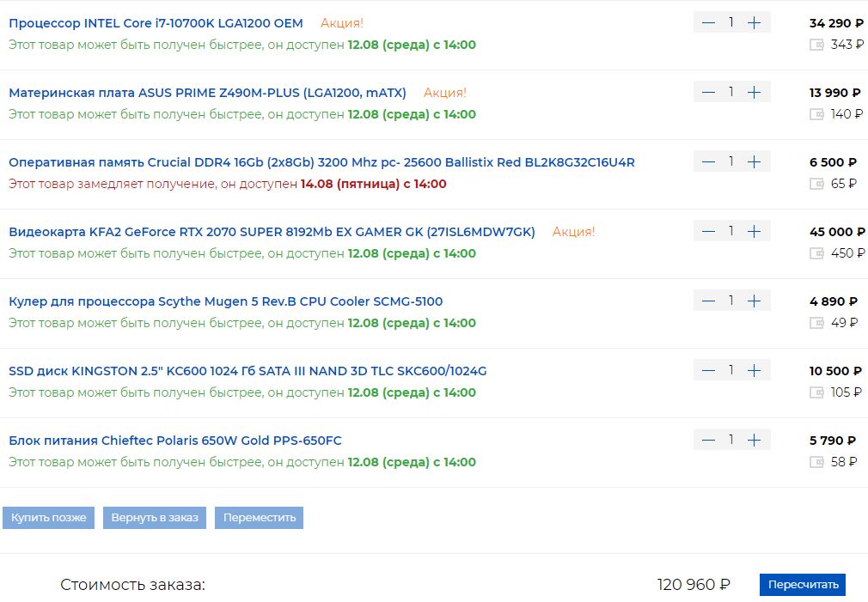
Task: Click the Вернуть в заказ button
Action: (x=155, y=518)
